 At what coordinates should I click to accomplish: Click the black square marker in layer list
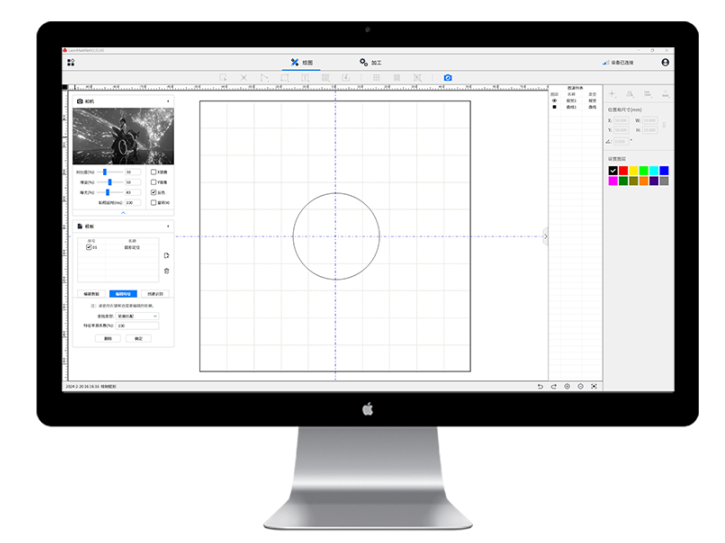tap(554, 107)
